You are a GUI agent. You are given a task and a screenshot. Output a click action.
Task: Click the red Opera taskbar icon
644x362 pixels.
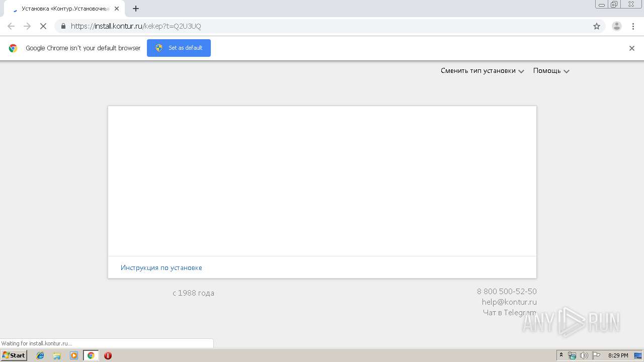coord(108,355)
